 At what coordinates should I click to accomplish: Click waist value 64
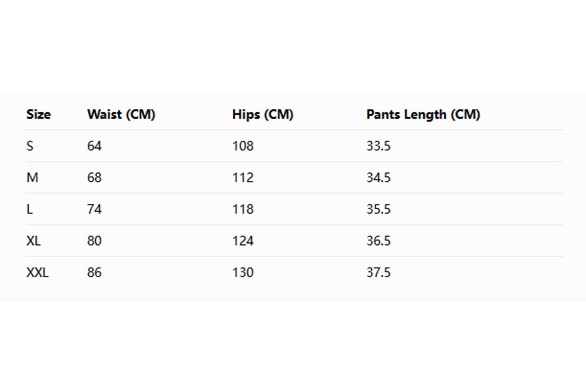click(x=94, y=146)
